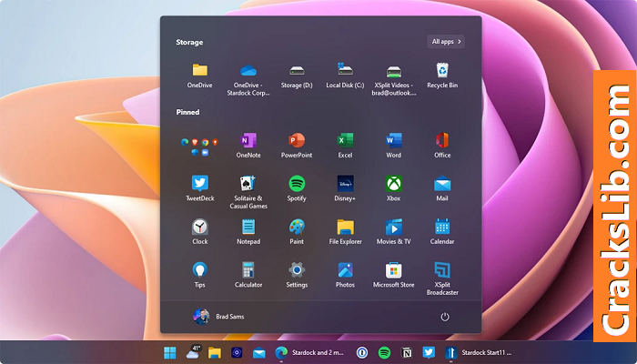Open 1Password from the taskbar
Screen dimensions: 637x364
[362, 353]
